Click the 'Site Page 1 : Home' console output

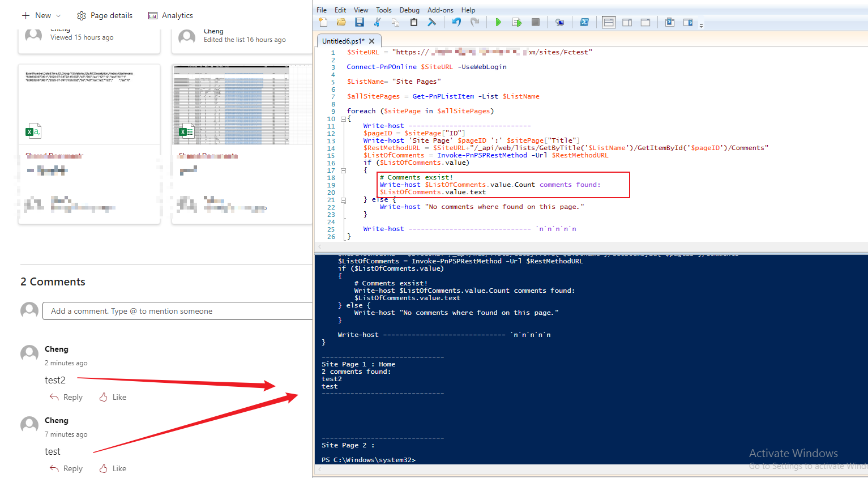[358, 364]
